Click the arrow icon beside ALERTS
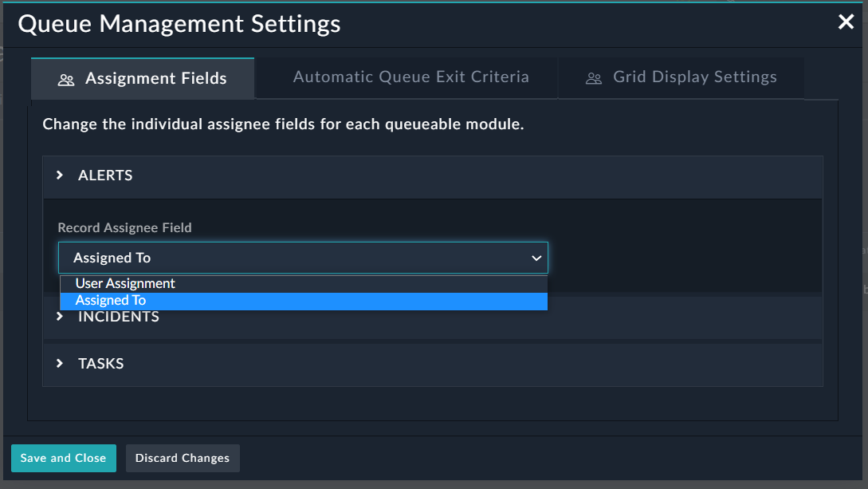Viewport: 868px width, 489px height. pos(59,175)
